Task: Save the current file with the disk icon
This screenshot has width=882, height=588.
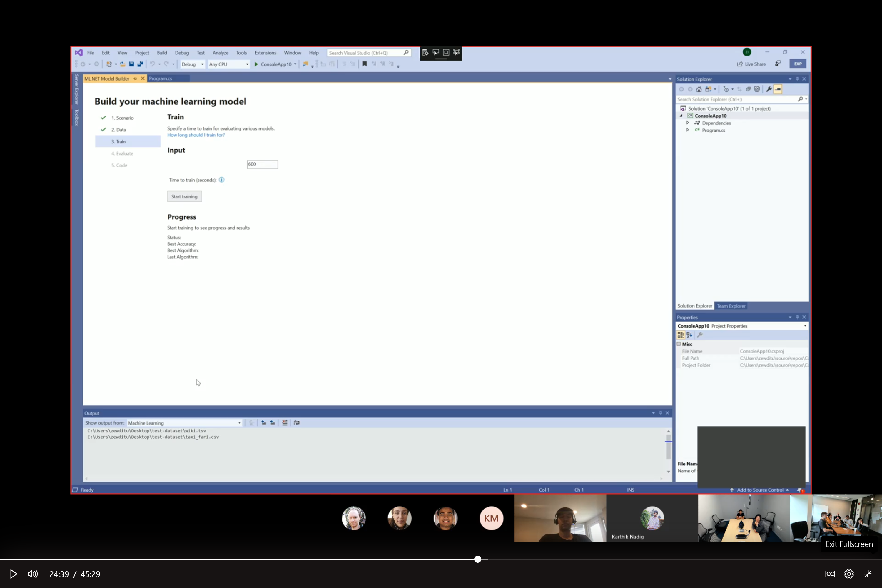Action: click(131, 64)
